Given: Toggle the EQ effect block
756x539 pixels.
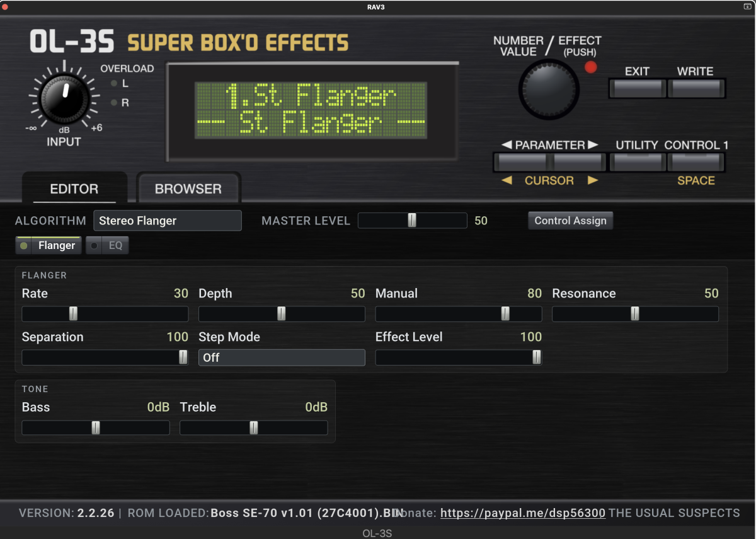Looking at the screenshot, I should (107, 245).
